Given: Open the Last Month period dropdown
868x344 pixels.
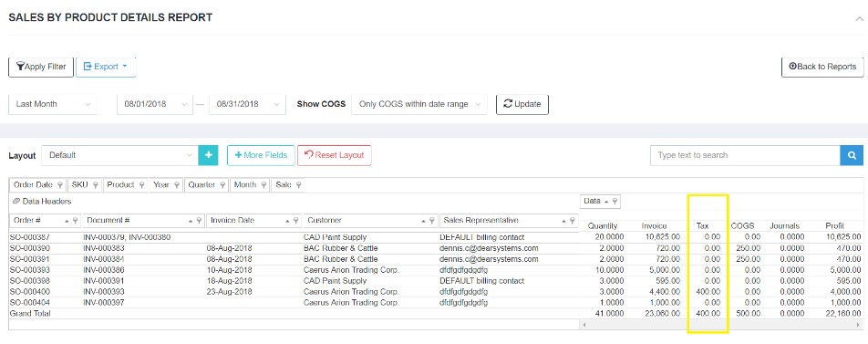Looking at the screenshot, I should [x=53, y=104].
